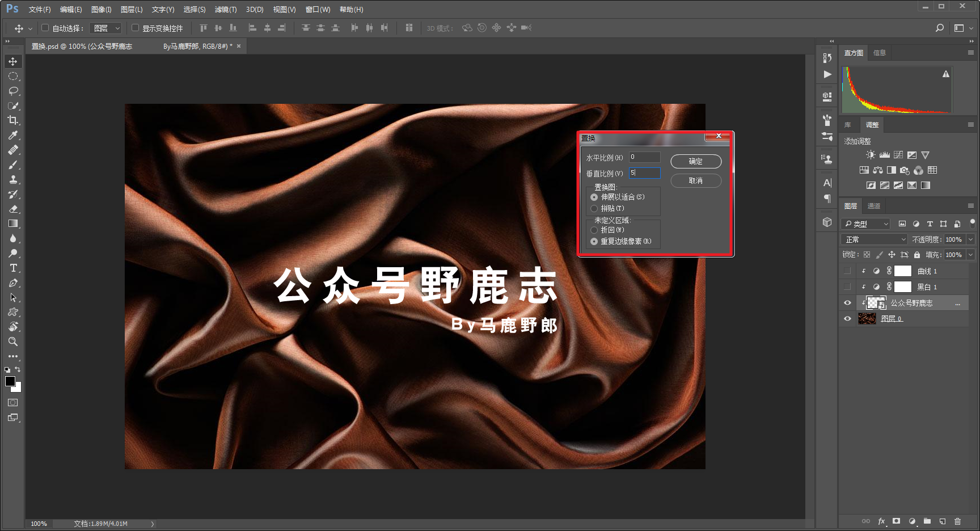Open the layer blend mode dropdown
Viewport: 980px width, 531px height.
coord(874,239)
